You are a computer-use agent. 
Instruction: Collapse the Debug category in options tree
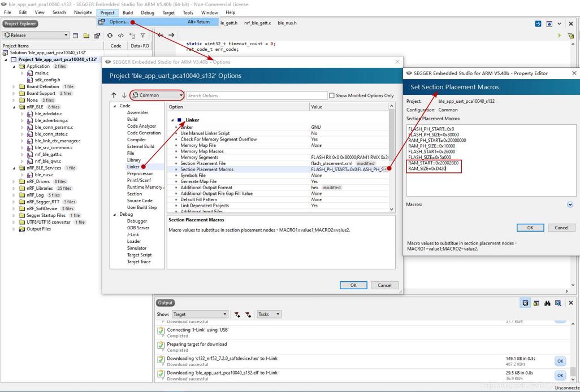(114, 214)
